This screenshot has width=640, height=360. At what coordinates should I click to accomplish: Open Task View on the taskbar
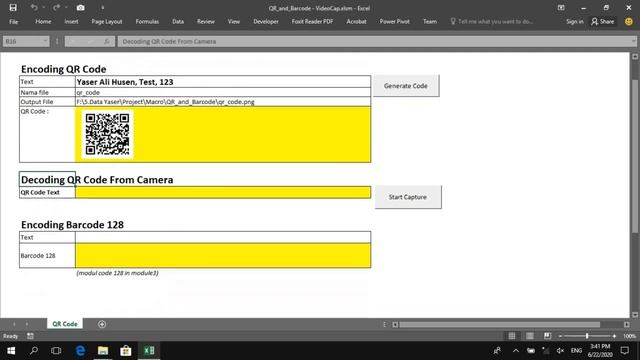[56, 351]
